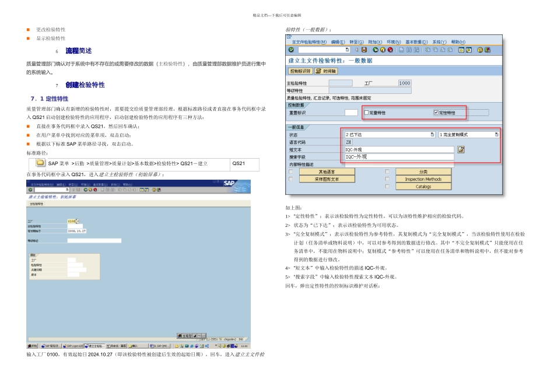Click the Customize Layout icon in the 初始屏幕 window
Image resolution: width=554 pixels, height=392 pixels.
coord(159,190)
